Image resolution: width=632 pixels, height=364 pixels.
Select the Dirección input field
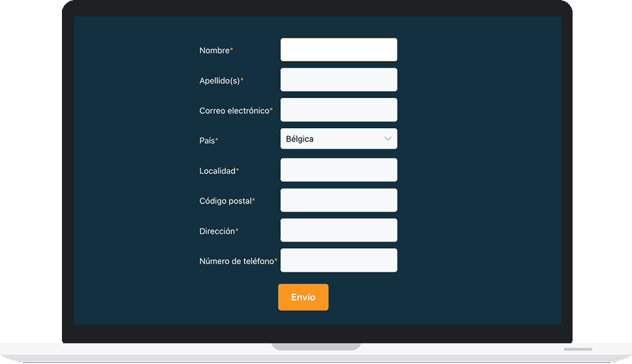(339, 230)
